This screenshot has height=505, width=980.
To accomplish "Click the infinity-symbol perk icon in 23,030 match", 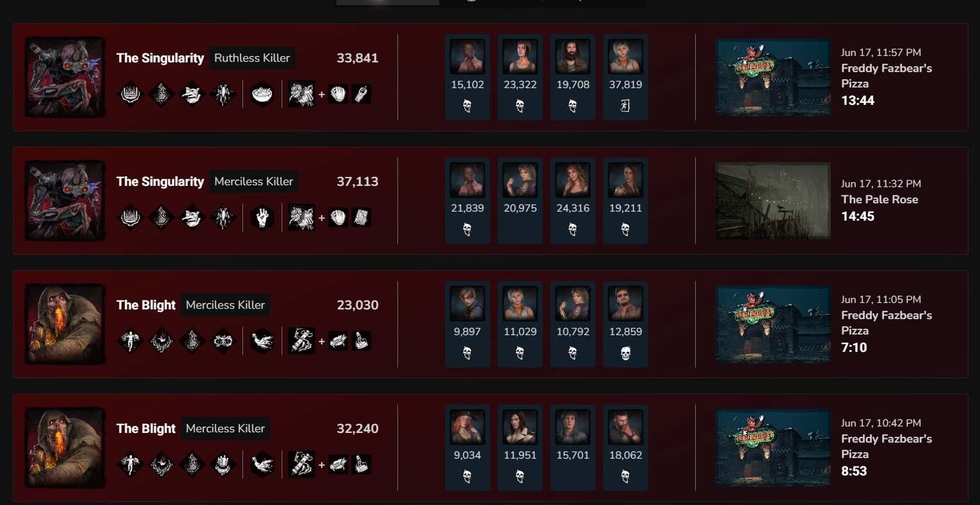I will point(222,342).
